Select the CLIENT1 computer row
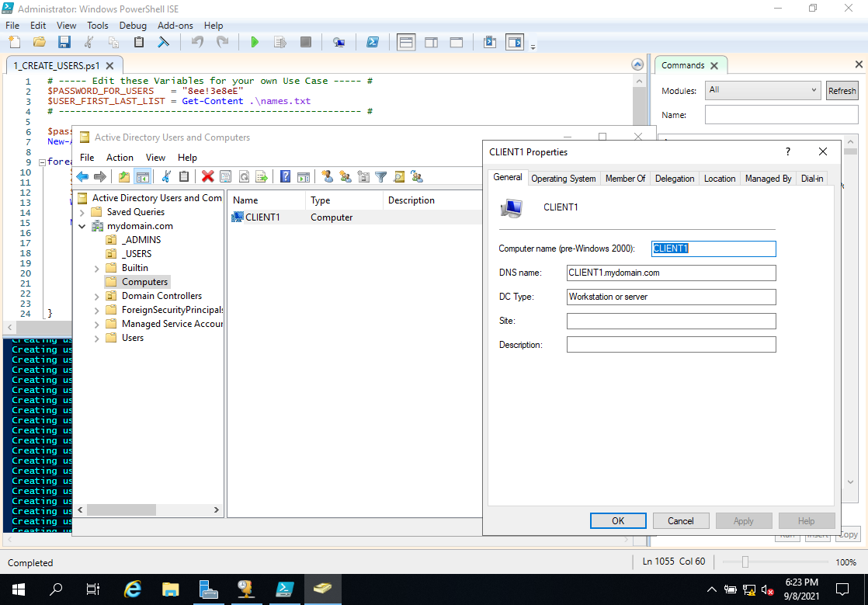The image size is (868, 605). click(355, 217)
